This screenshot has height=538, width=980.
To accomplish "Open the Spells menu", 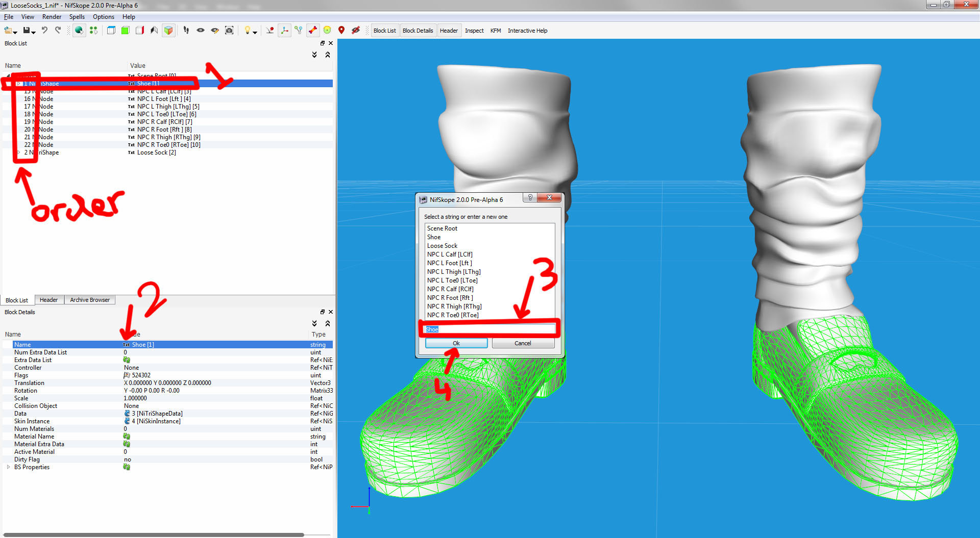I will (x=77, y=17).
